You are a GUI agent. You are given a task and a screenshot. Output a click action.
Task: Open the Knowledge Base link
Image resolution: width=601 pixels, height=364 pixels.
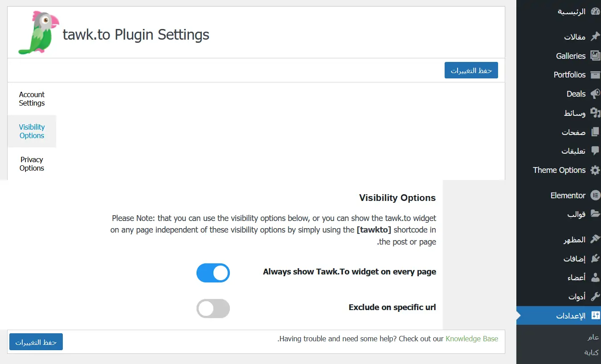472,339
